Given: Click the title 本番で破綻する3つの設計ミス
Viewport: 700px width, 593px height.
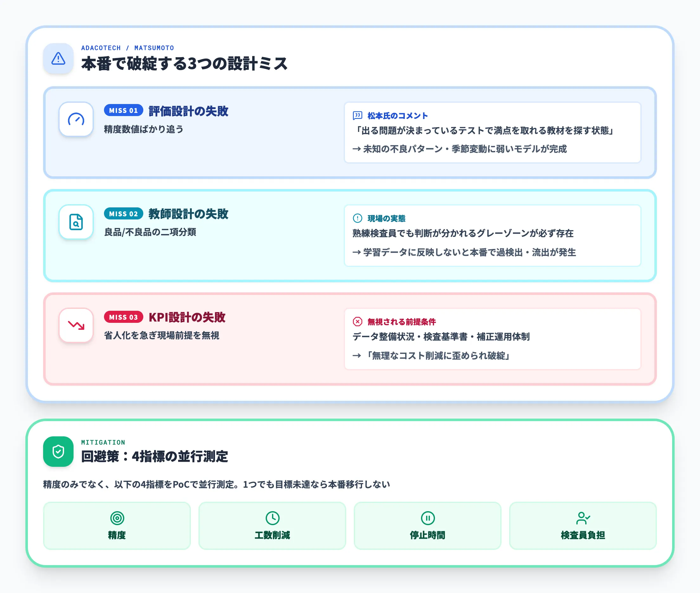Looking at the screenshot, I should pyautogui.click(x=184, y=63).
